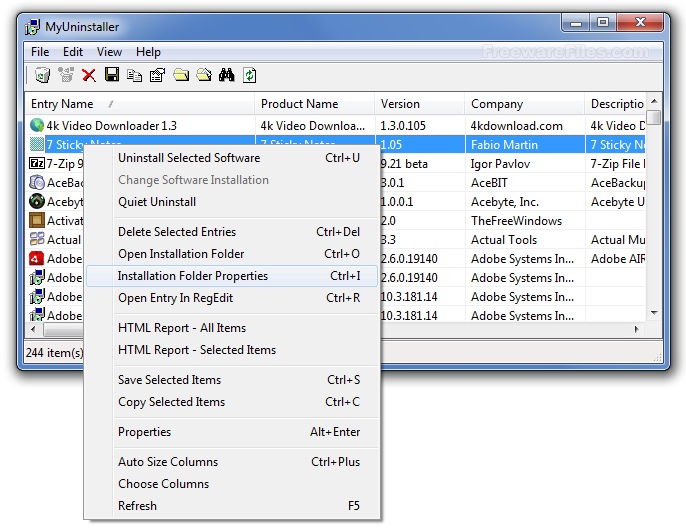Click the 9.21 beta version cell
686x528 pixels.
420,164
